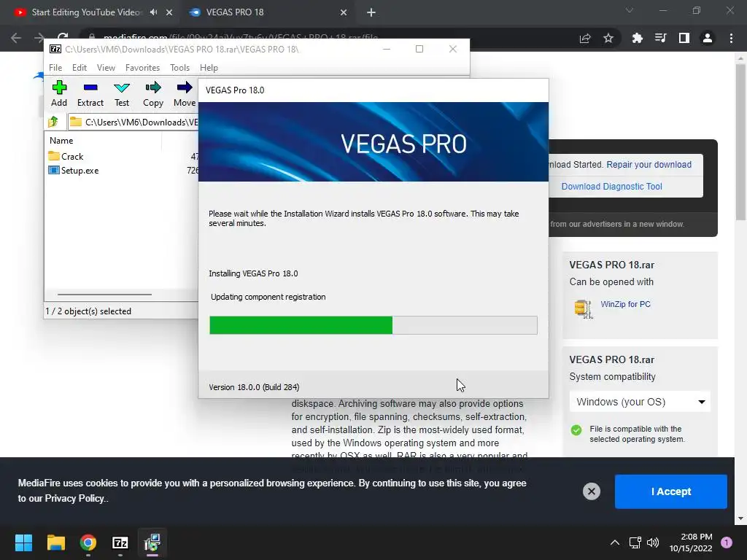Open Chrome from the taskbar
This screenshot has height=560, width=747.
coord(88,542)
